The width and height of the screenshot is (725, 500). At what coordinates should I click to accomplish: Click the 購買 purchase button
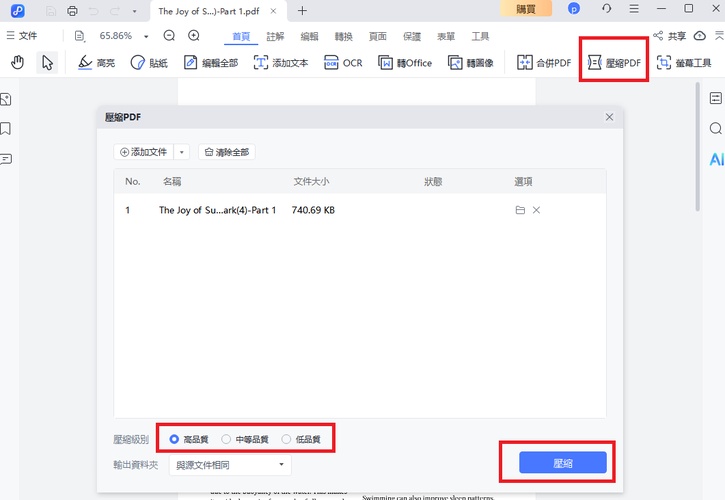tap(526, 9)
